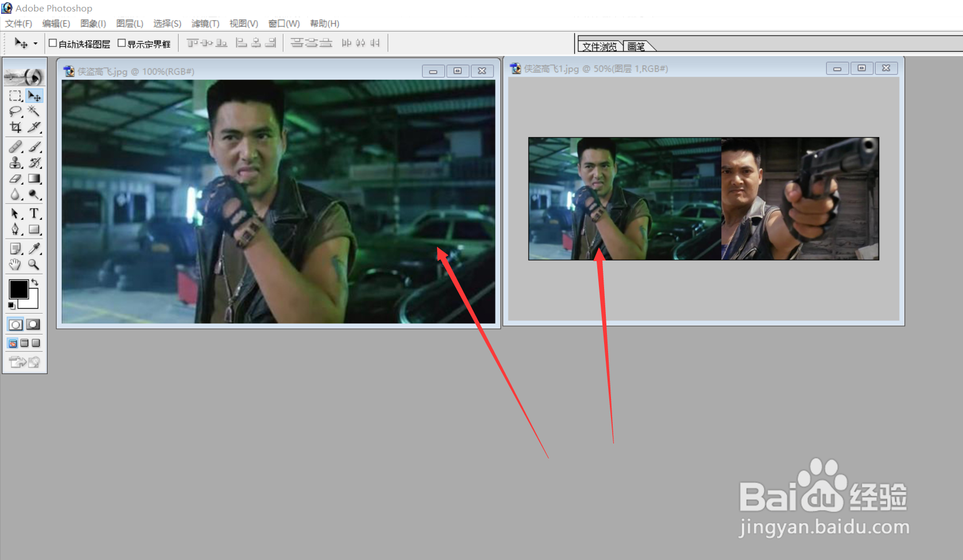
Task: Click align right edges icon
Action: click(x=270, y=43)
